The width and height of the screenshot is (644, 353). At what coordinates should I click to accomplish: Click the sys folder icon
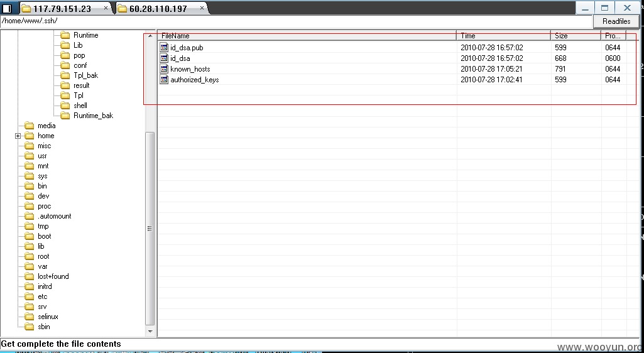coord(29,176)
